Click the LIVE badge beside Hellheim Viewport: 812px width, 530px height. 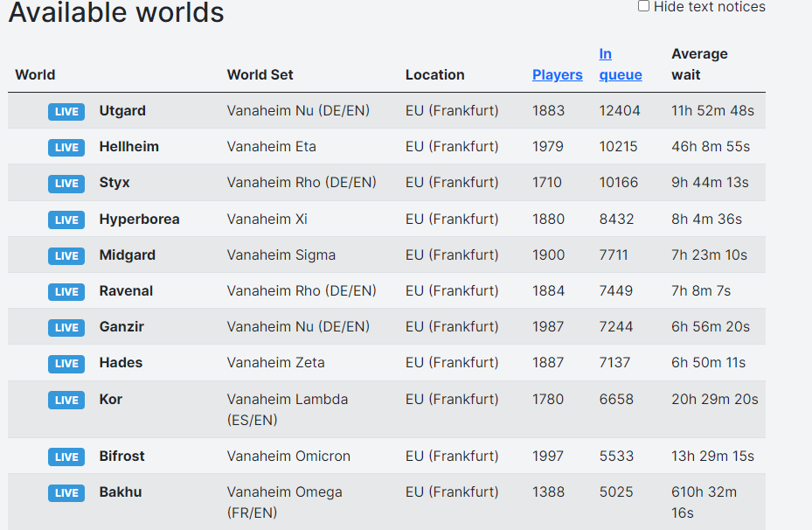[66, 147]
